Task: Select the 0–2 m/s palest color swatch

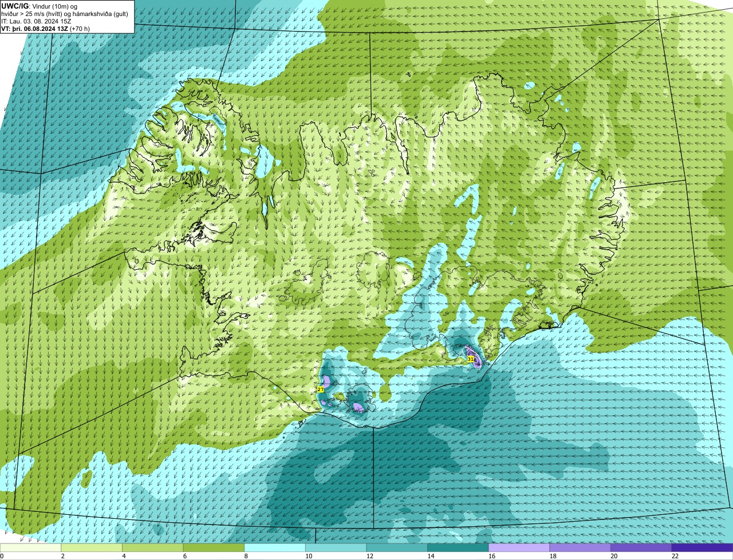Action: click(x=30, y=547)
